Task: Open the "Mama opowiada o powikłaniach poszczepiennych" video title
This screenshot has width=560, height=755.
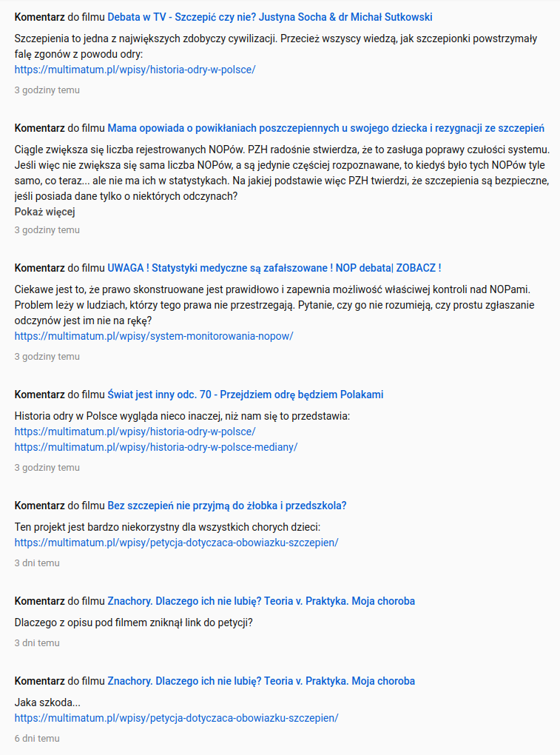Action: (325, 127)
